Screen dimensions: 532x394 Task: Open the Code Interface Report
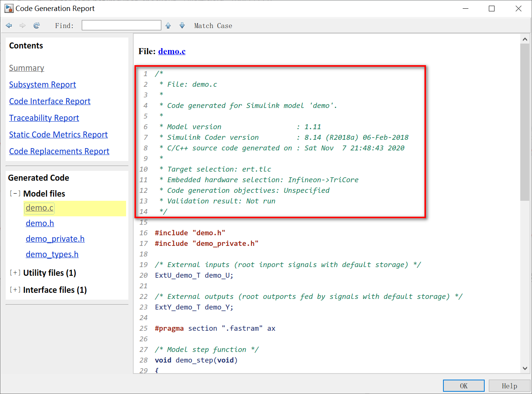point(50,101)
